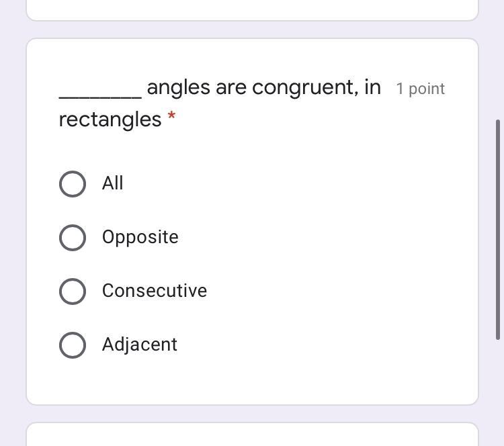Click the "Consecutive" answer label text
The image size is (504, 446).
pyautogui.click(x=155, y=291)
